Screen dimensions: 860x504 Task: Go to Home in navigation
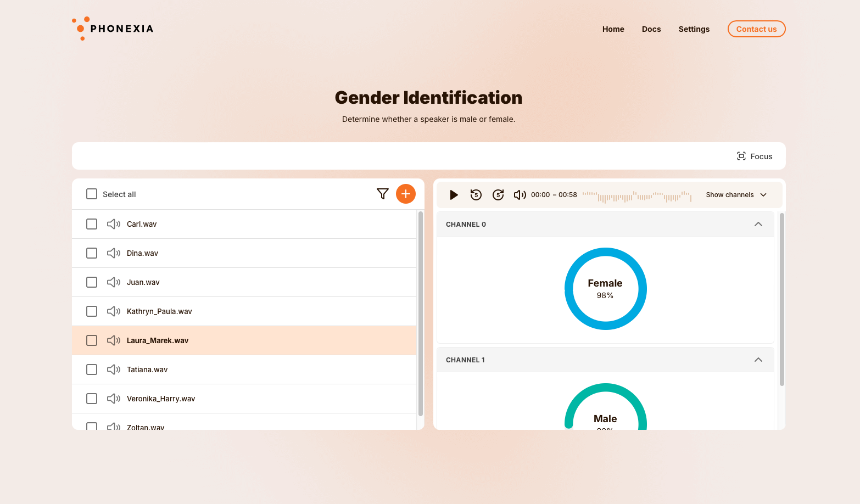point(613,29)
